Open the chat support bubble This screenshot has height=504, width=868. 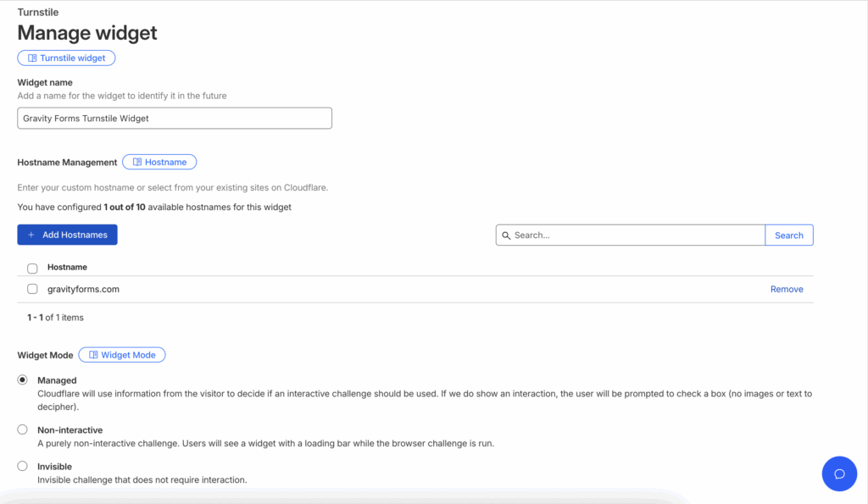click(x=839, y=474)
